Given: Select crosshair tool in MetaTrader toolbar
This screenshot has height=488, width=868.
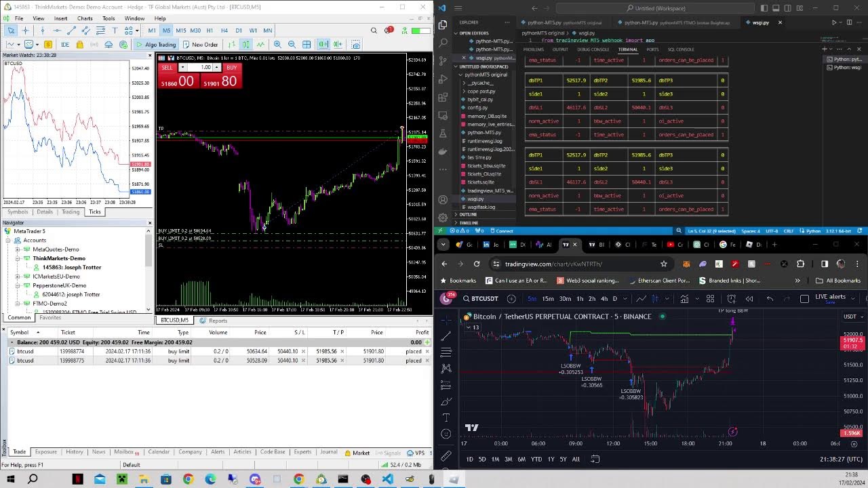Looking at the screenshot, I should coord(25,30).
